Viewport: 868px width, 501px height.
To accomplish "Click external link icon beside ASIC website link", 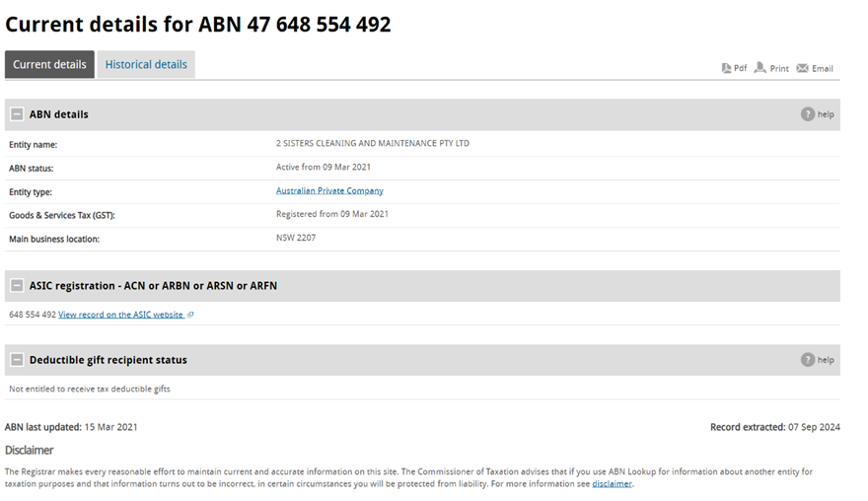I will [x=190, y=315].
